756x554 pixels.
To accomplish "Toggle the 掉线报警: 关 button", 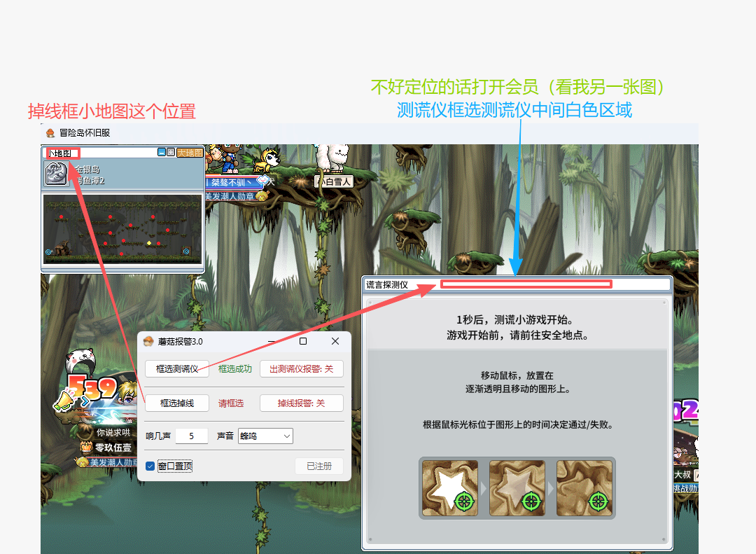I will tap(301, 403).
